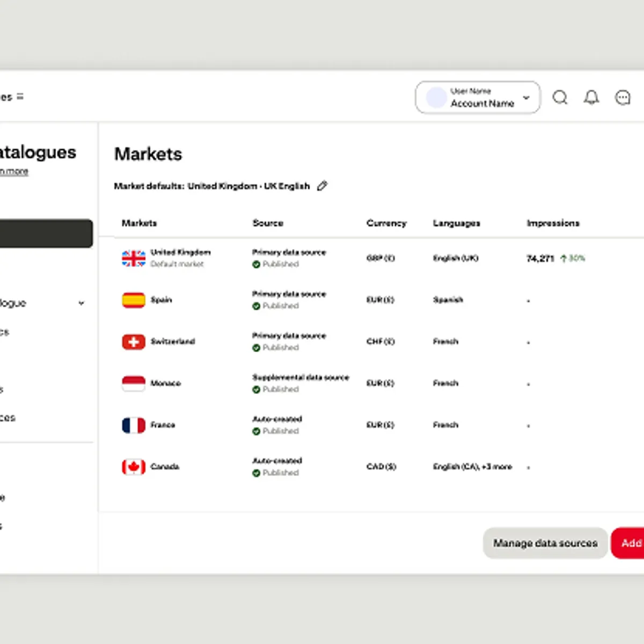
Task: Sort by Source column header
Action: pos(268,223)
